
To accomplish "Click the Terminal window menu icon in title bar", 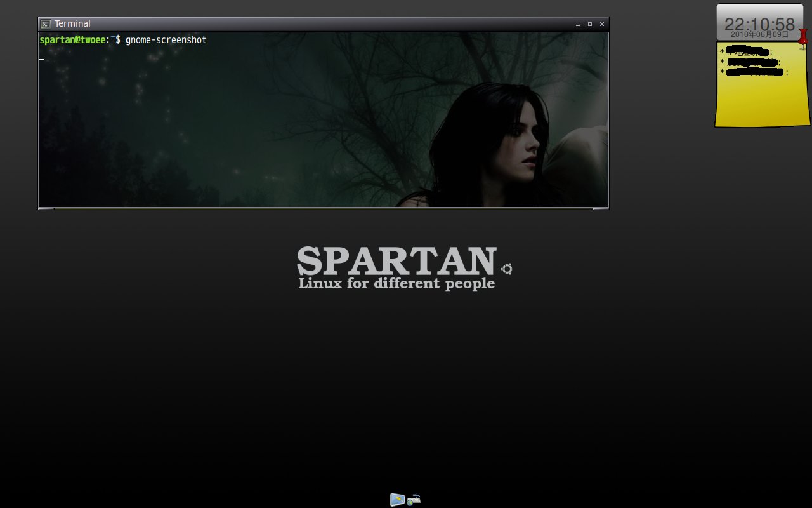I will click(46, 24).
